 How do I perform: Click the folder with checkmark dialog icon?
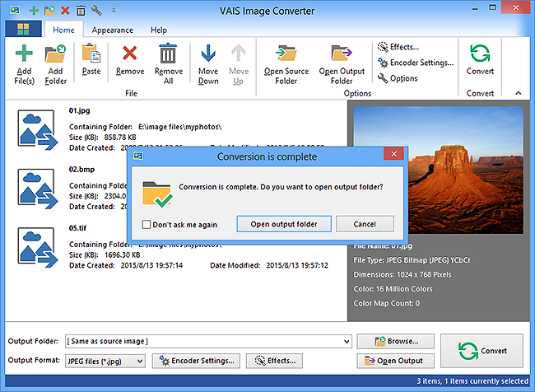click(157, 194)
